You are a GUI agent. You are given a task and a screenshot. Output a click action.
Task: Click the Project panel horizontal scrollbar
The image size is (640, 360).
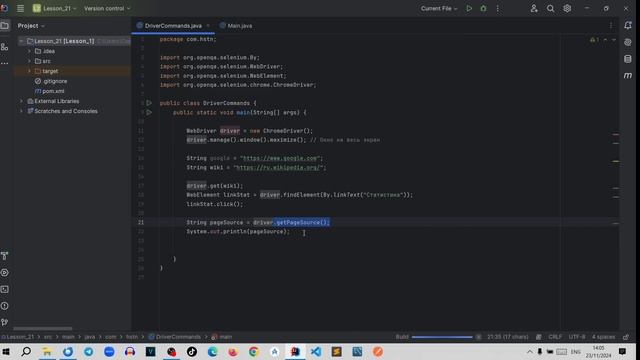coord(43,329)
